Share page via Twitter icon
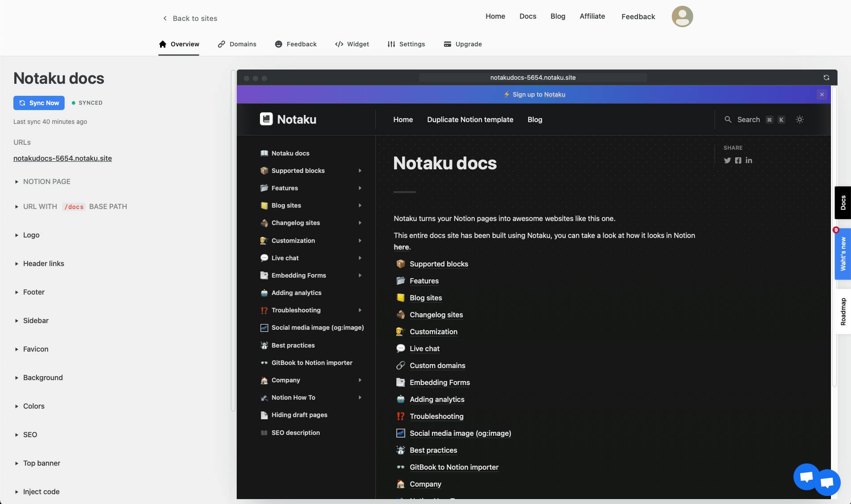 pyautogui.click(x=727, y=160)
